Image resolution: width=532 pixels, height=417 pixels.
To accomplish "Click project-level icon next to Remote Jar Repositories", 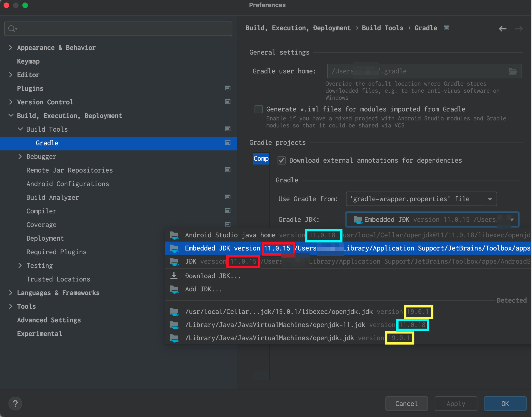I will (228, 170).
